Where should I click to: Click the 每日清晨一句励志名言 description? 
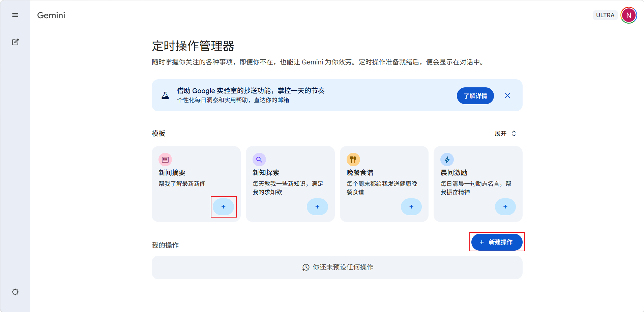click(476, 188)
